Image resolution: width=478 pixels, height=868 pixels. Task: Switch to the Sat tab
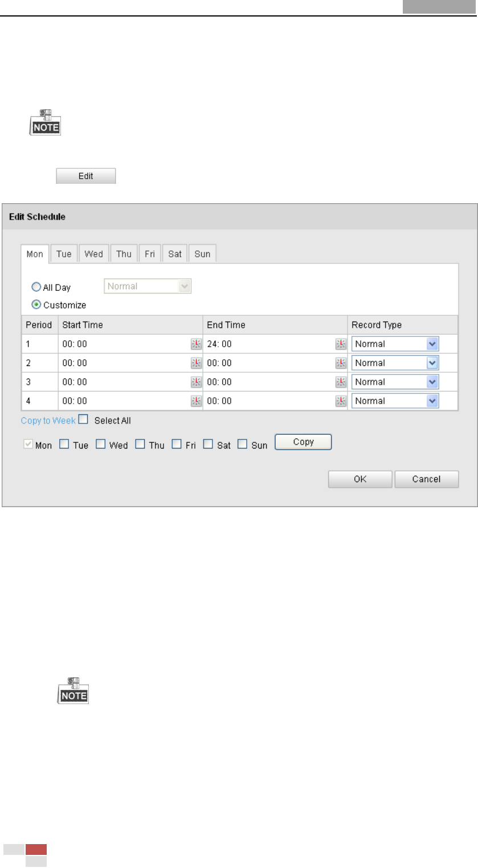pyautogui.click(x=175, y=254)
